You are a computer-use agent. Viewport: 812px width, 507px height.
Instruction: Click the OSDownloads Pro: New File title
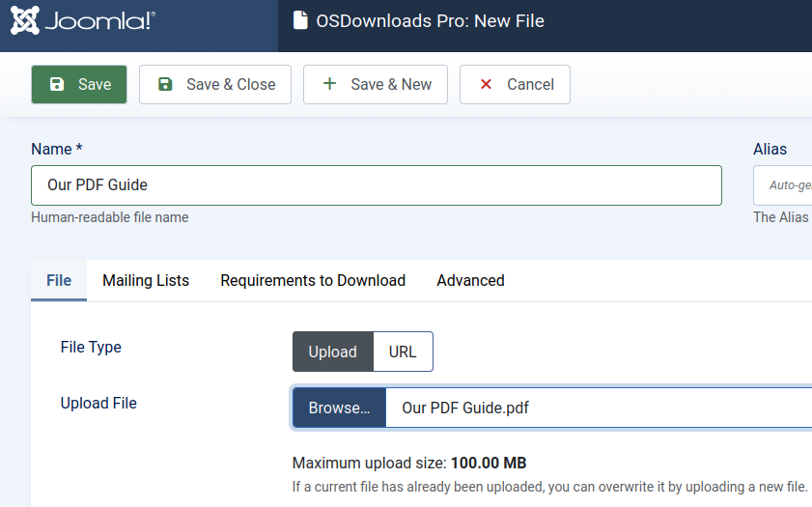point(430,20)
